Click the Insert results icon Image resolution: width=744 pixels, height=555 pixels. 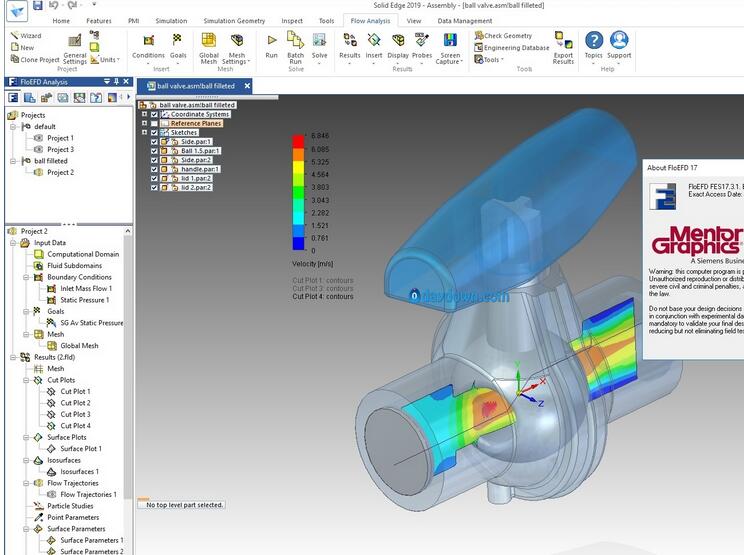point(374,40)
